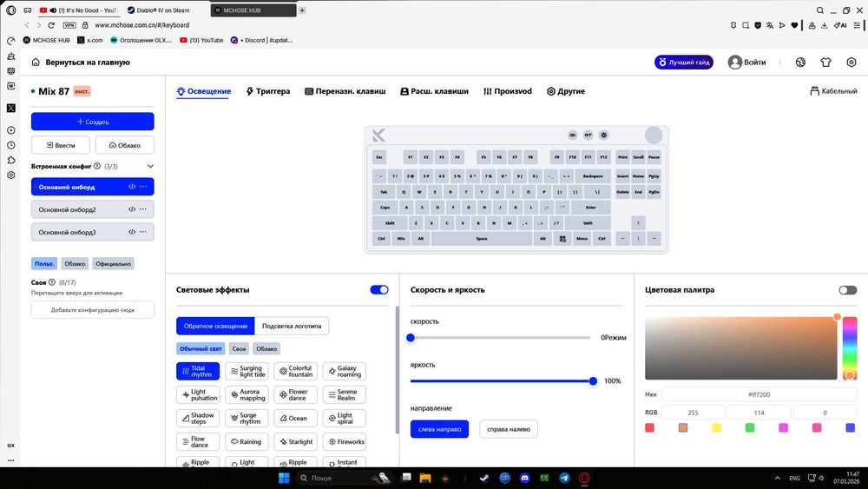Click help icon next to Встроенная конфиг
The image size is (868, 489).
pos(97,166)
